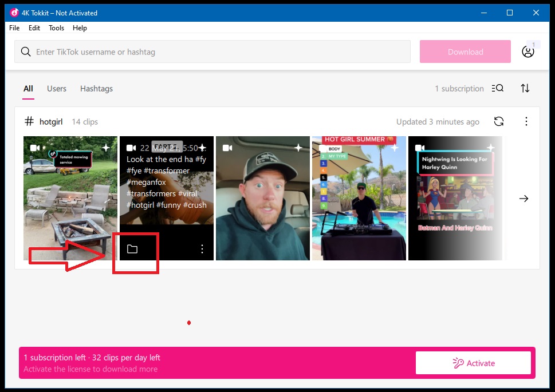Viewport: 555px width, 392px height.
Task: Open the Tools menu
Action: [x=56, y=27]
